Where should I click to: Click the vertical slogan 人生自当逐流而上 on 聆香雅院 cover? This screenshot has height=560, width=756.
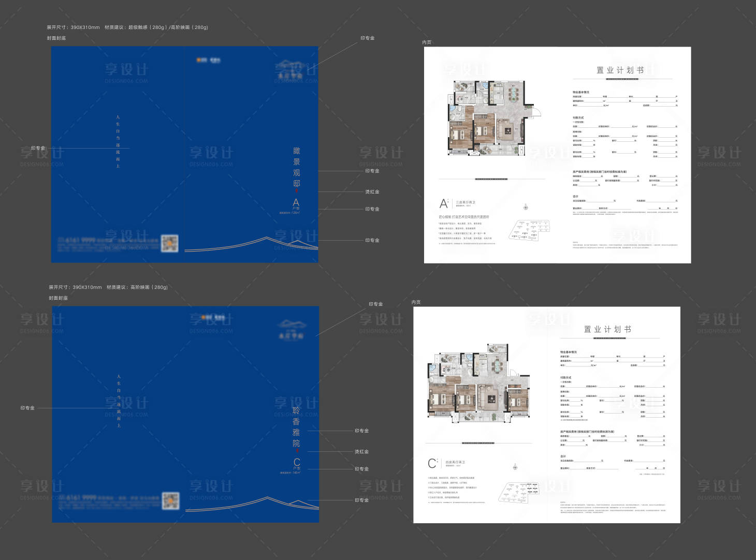click(119, 401)
